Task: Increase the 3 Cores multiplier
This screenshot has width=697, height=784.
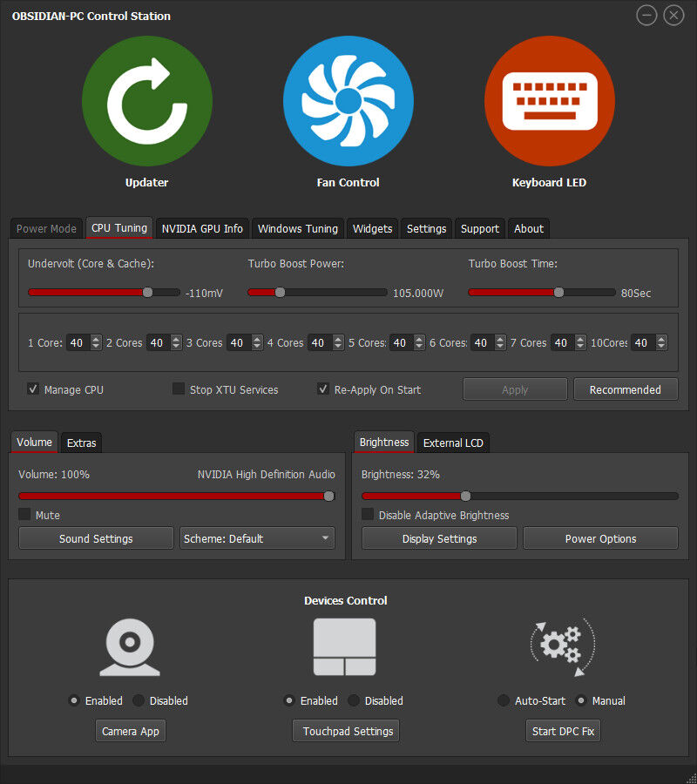Action: [x=256, y=339]
